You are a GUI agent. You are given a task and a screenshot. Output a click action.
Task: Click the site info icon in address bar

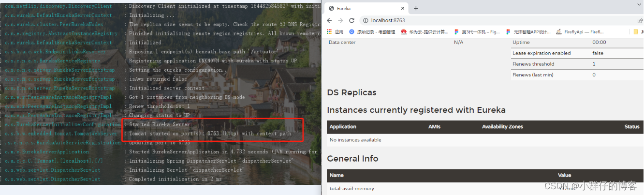pyautogui.click(x=366, y=20)
